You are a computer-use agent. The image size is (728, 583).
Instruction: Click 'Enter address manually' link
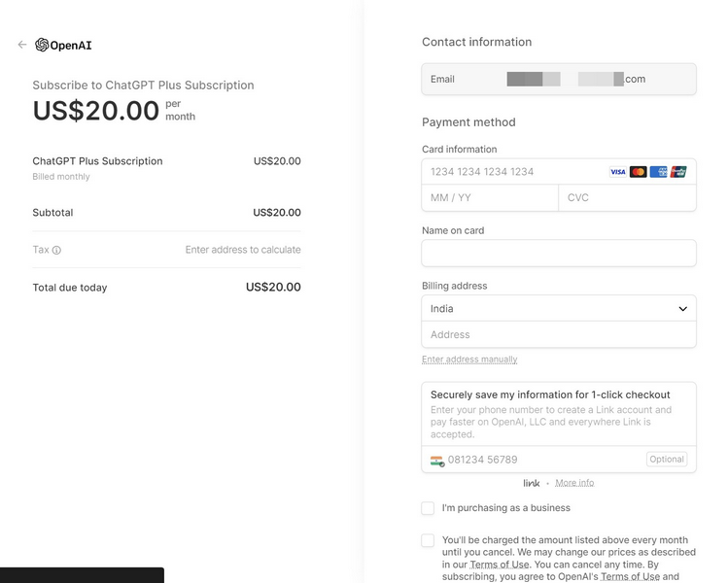tap(469, 360)
